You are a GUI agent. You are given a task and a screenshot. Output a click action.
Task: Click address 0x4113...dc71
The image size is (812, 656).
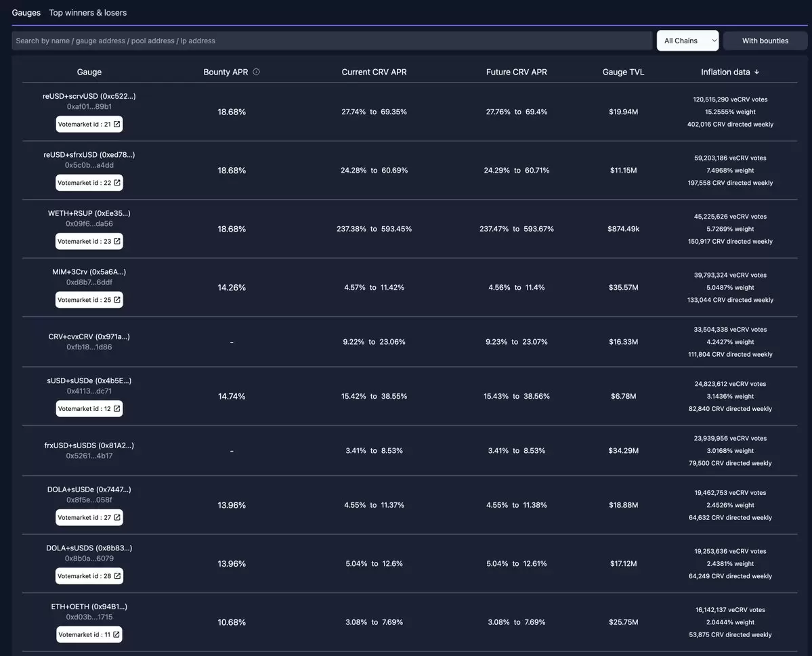89,391
